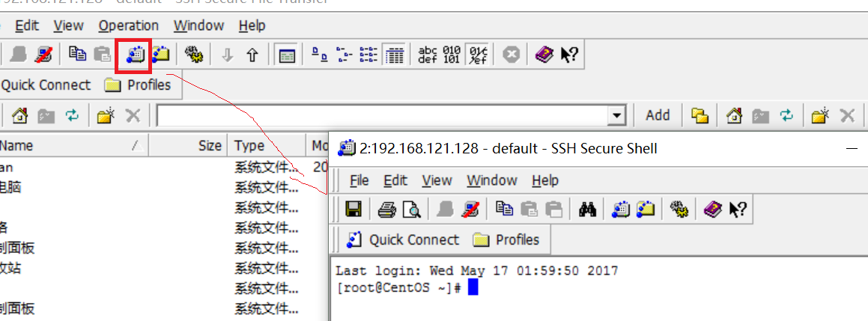This screenshot has height=321, width=868.
Task: Click Quick Connect in File Transfer window
Action: (46, 85)
